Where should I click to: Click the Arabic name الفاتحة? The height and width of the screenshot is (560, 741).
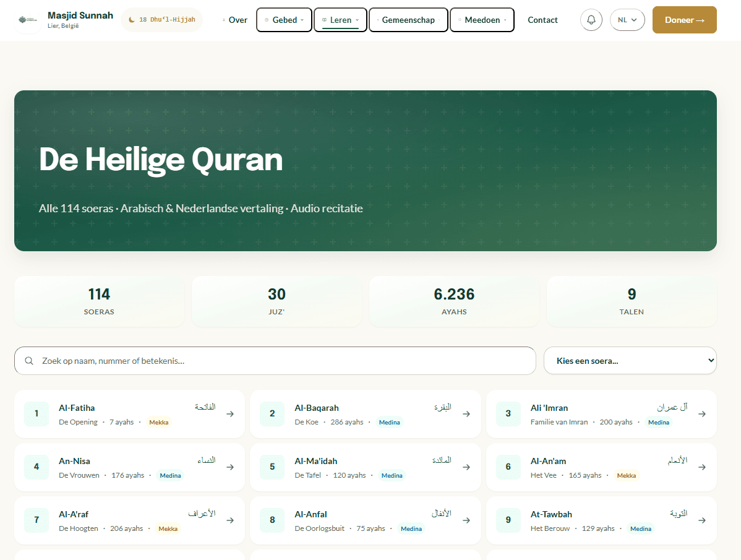point(205,407)
